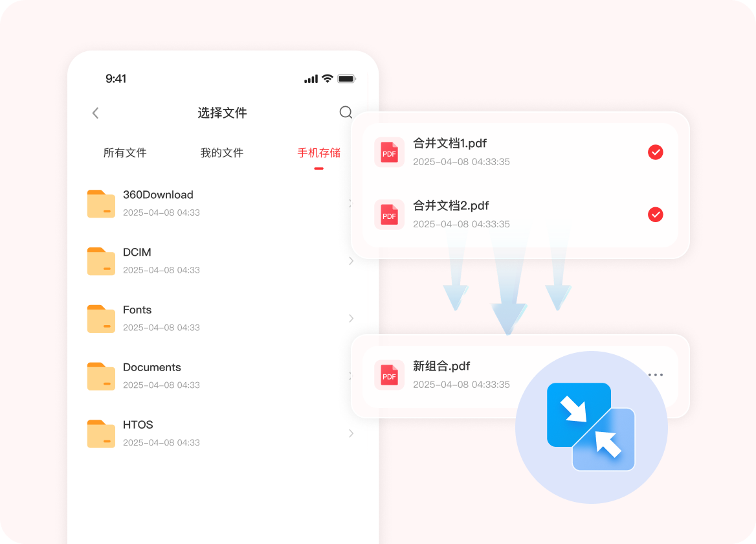Click the blue merge arrows icon
The image size is (756, 544).
(x=591, y=427)
